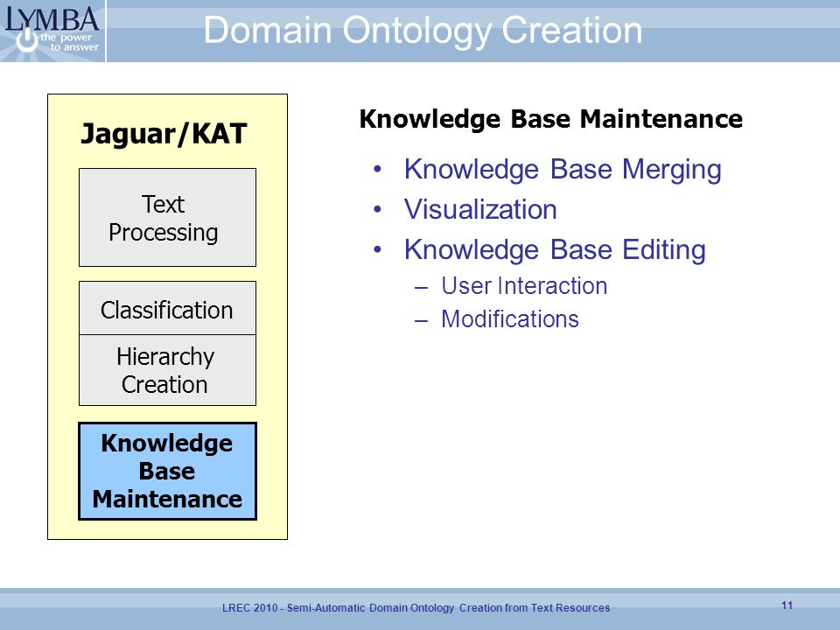
Task: Click the Lymba logo in the header
Action: [x=52, y=31]
